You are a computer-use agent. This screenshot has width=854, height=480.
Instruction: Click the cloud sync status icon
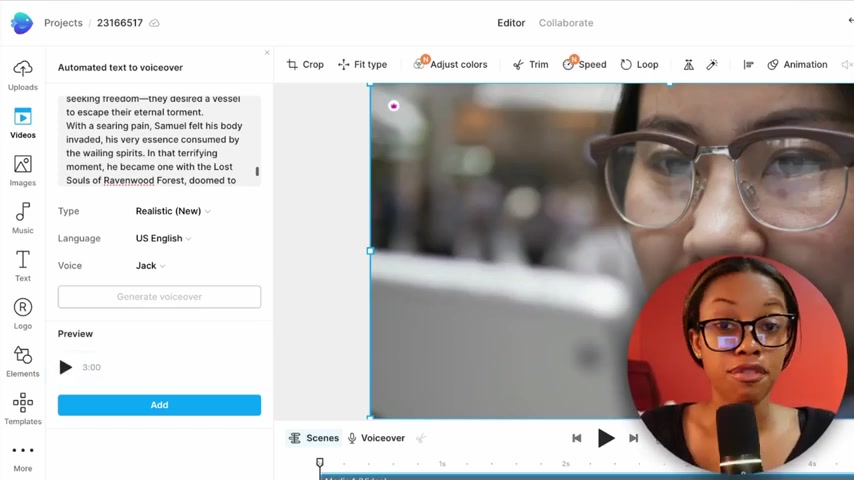point(154,23)
